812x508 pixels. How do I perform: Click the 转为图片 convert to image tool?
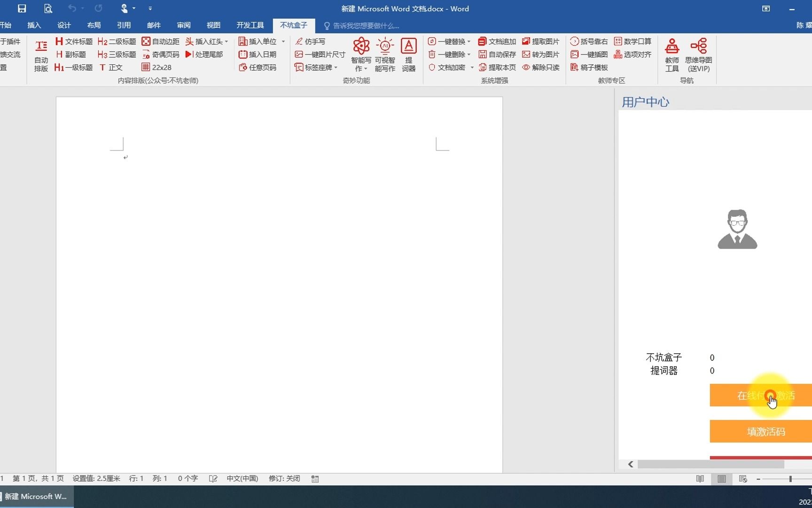[541, 55]
